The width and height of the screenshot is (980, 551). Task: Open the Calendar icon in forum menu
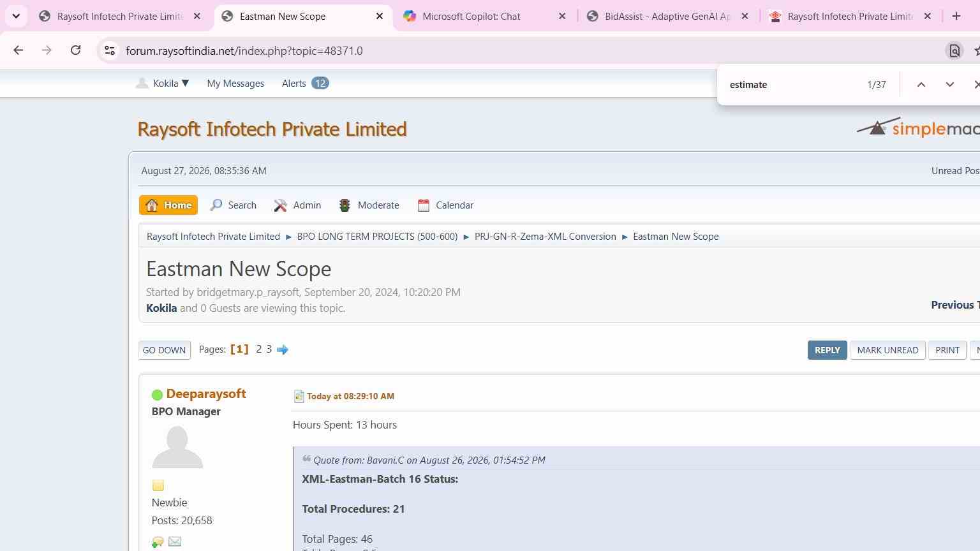point(424,205)
